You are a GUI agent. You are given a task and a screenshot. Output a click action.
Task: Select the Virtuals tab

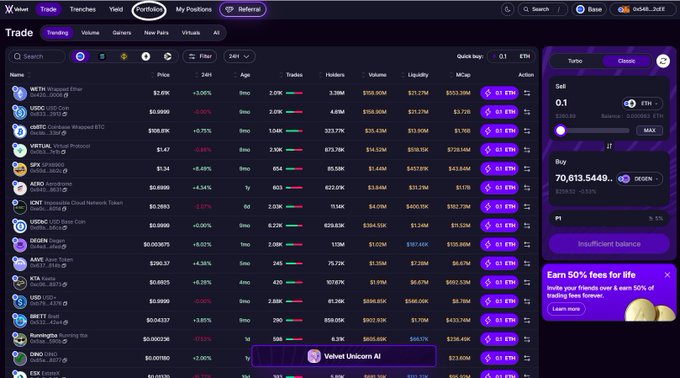pos(191,33)
